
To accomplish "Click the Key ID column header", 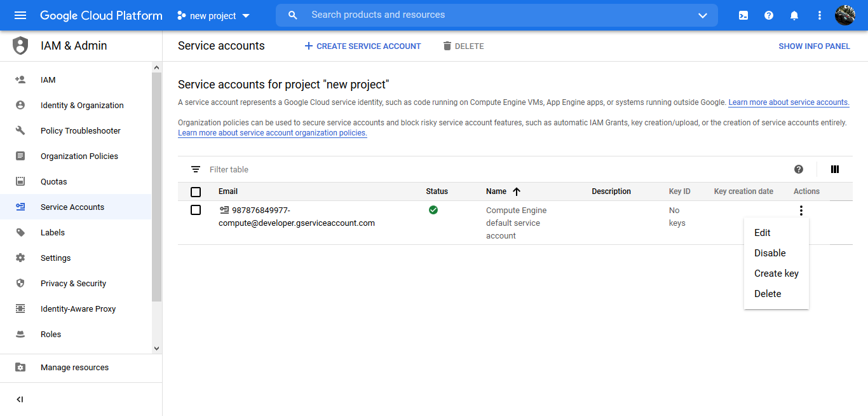I will (x=679, y=191).
